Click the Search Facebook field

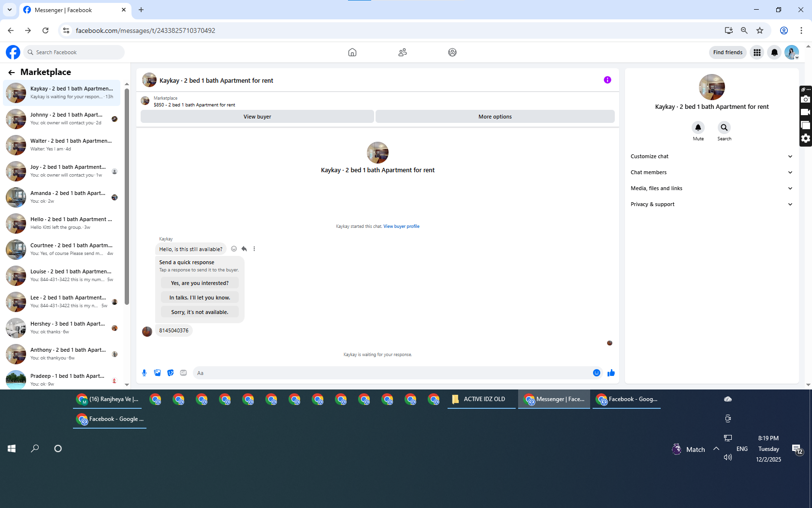click(x=74, y=52)
